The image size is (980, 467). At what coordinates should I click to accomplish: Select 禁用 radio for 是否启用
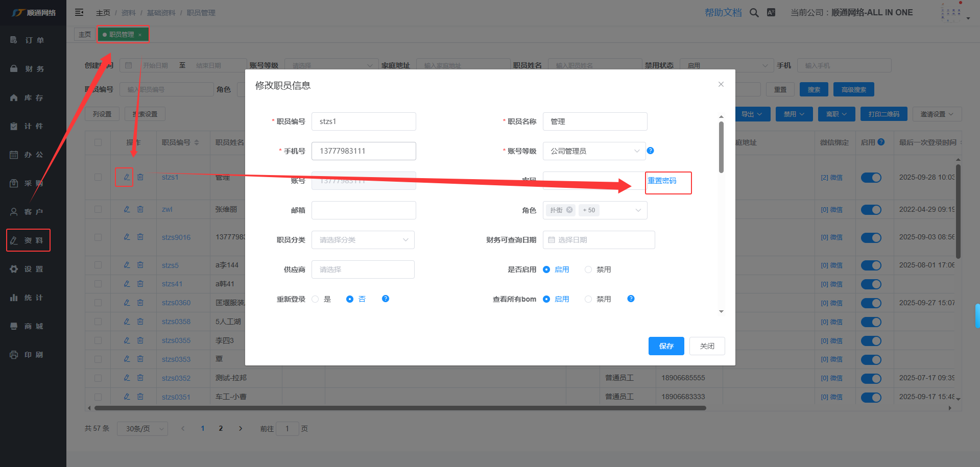(x=588, y=269)
